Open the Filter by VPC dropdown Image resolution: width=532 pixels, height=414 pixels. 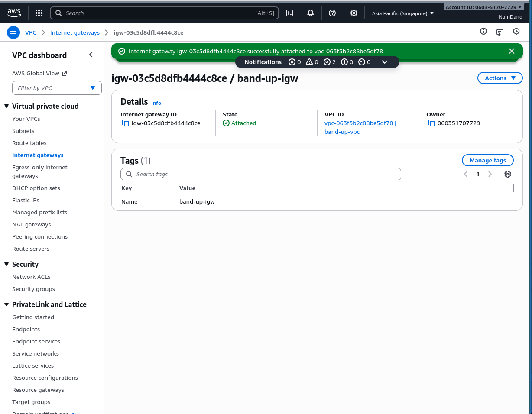point(57,88)
